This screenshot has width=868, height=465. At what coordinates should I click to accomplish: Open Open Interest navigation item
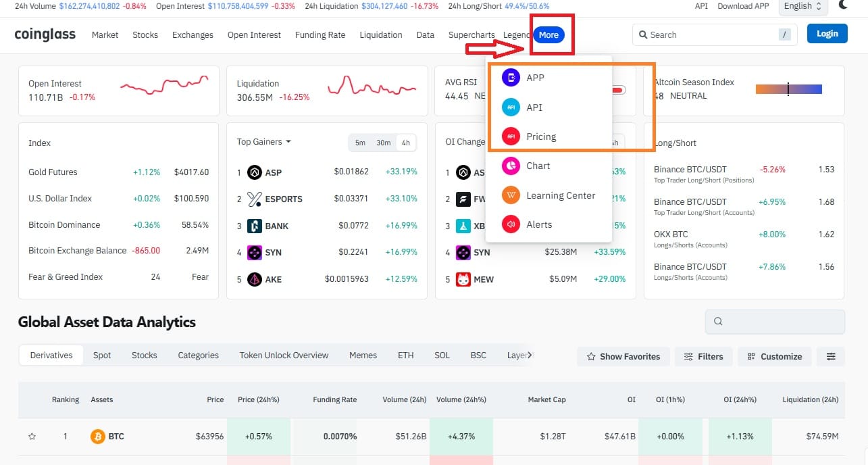[254, 34]
